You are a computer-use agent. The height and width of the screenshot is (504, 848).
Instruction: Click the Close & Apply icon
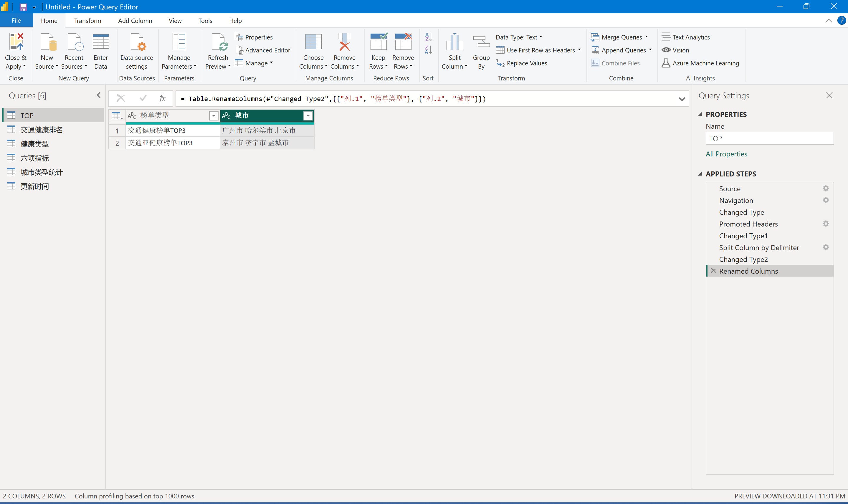16,42
